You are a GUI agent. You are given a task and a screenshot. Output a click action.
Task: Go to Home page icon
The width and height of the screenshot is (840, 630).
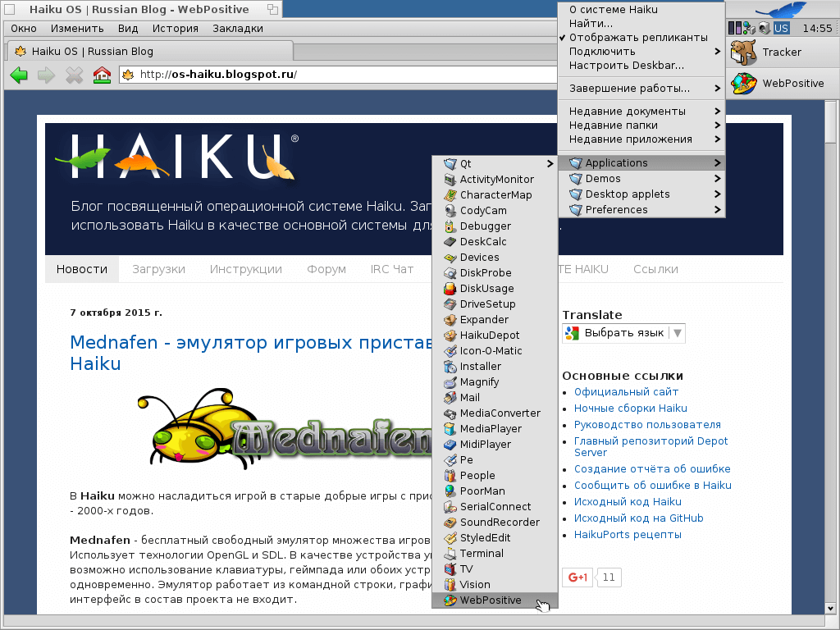pyautogui.click(x=102, y=75)
